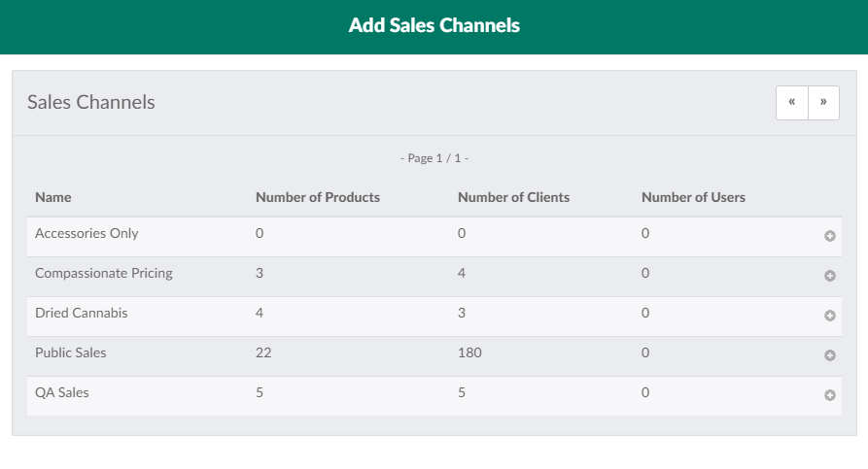
Task: Click the Public Sales channel name
Action: (x=71, y=352)
